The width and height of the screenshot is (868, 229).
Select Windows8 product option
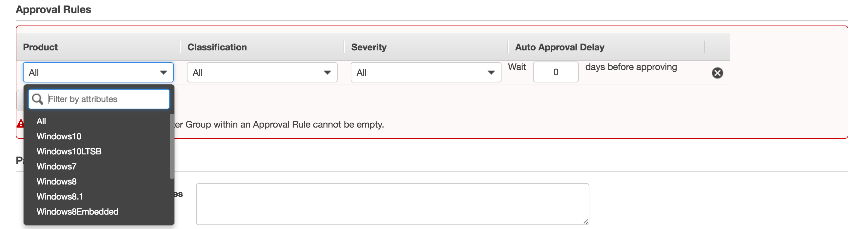57,182
